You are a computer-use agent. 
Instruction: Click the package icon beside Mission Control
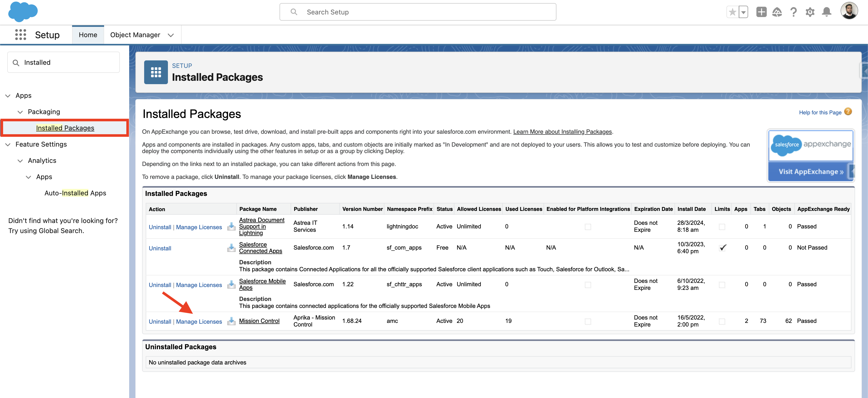(x=231, y=322)
